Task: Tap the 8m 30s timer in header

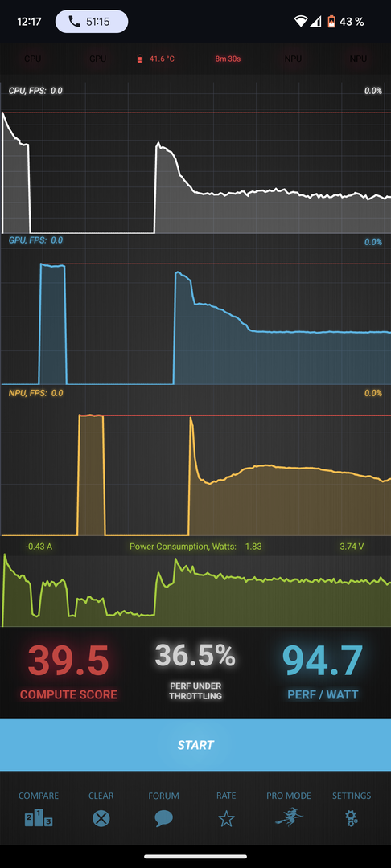Action: point(228,59)
